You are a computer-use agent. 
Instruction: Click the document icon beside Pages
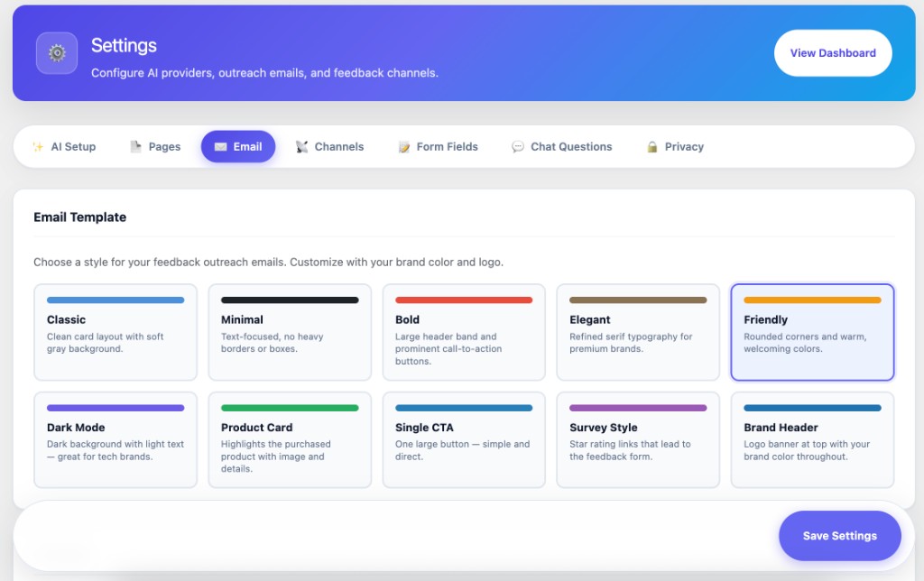[x=135, y=146]
